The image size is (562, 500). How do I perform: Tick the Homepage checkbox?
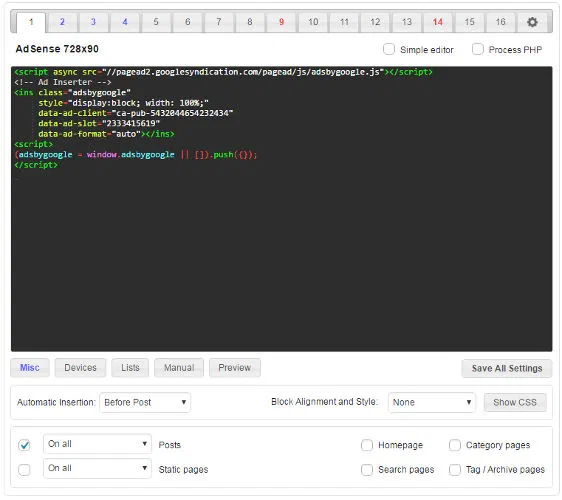(x=367, y=445)
